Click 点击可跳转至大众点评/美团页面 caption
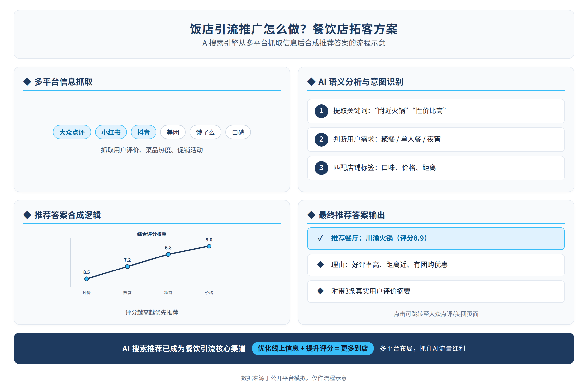 click(436, 314)
